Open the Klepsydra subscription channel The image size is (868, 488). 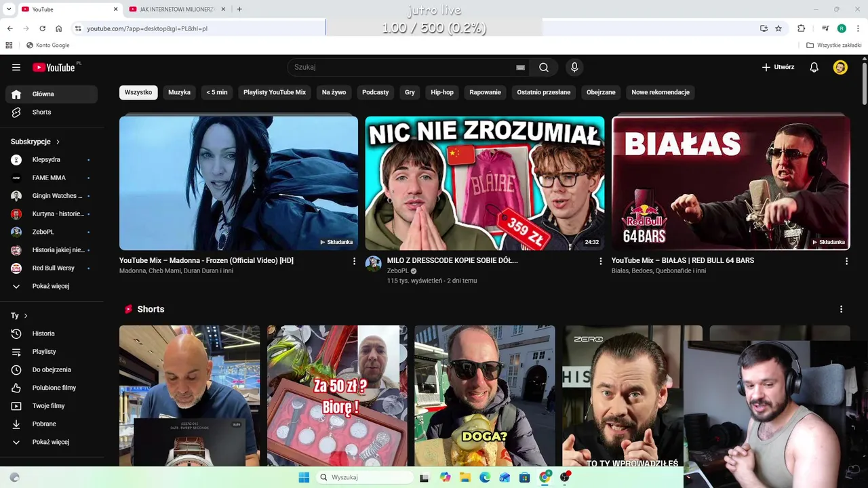52,159
